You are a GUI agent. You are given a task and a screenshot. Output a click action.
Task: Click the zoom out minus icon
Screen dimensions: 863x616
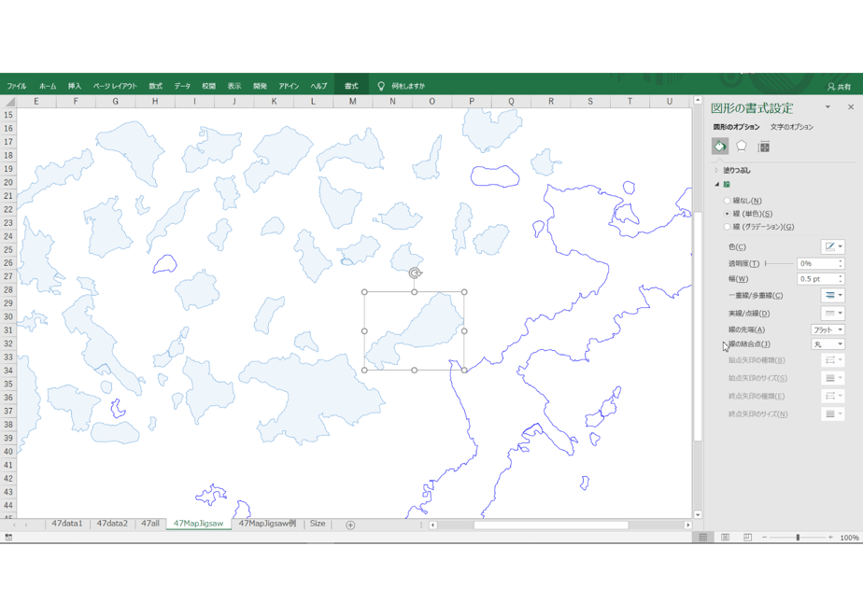pyautogui.click(x=765, y=538)
